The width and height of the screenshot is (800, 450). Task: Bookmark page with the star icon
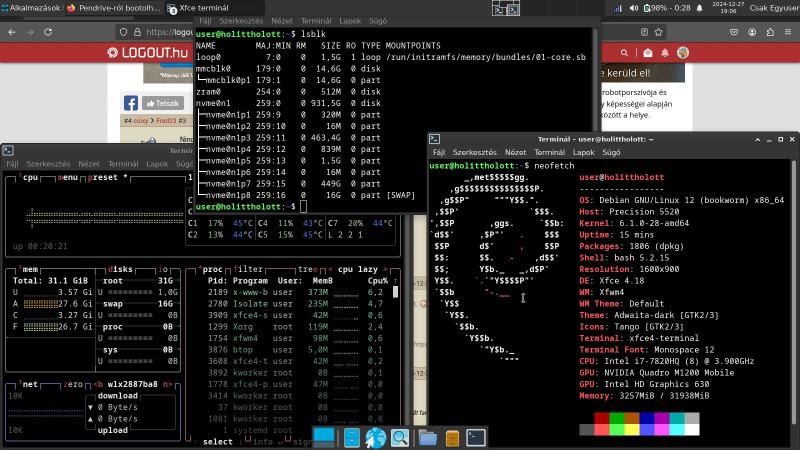click(x=659, y=32)
